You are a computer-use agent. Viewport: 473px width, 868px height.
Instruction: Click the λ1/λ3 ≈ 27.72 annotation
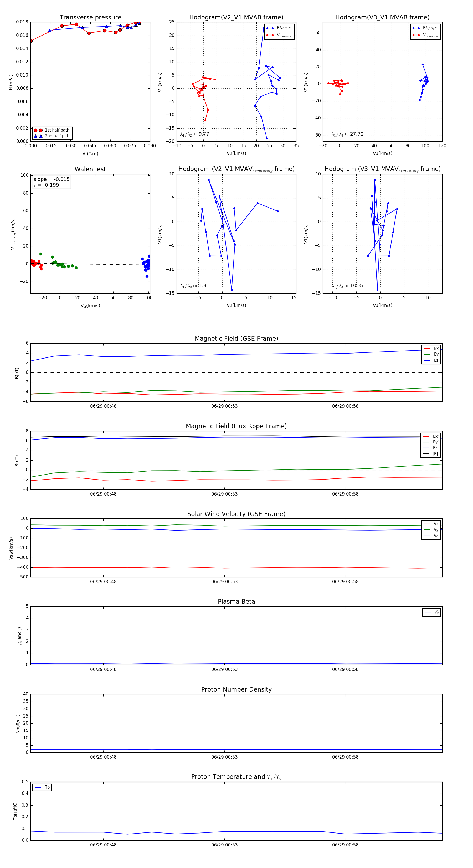(x=347, y=134)
